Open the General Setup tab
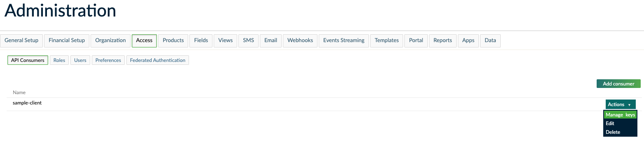The height and width of the screenshot is (166, 644). 21,40
